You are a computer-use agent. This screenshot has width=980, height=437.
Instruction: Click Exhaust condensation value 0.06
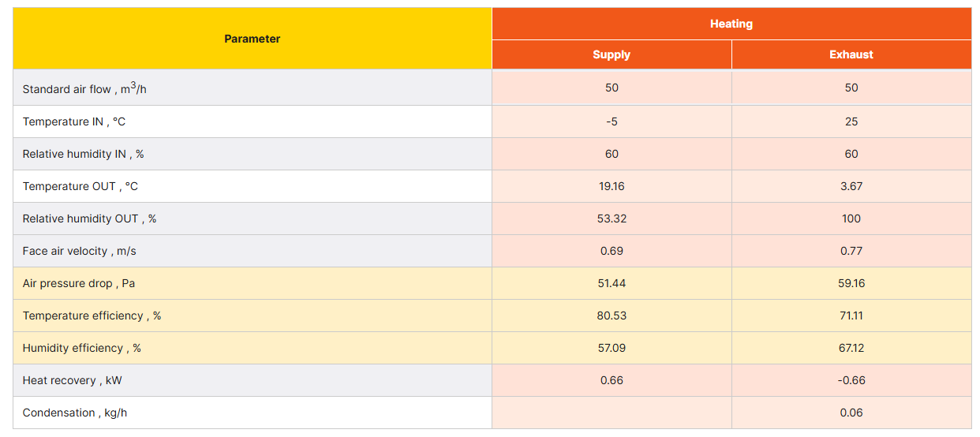pos(851,413)
